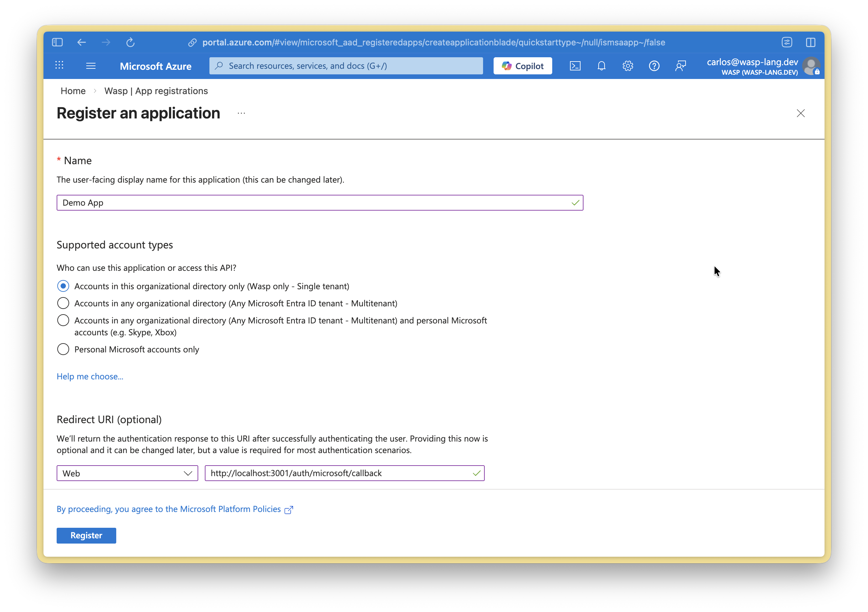This screenshot has width=868, height=612.
Task: Open the help icon
Action: click(x=654, y=65)
